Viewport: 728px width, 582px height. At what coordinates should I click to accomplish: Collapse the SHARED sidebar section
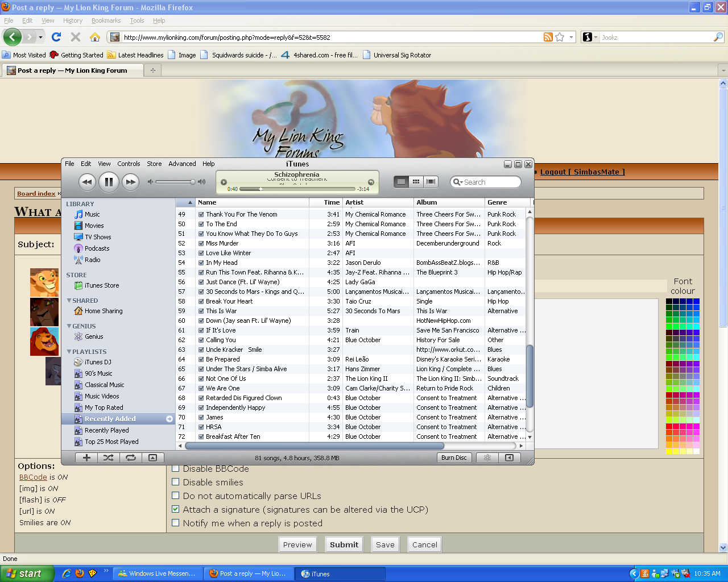pos(69,301)
